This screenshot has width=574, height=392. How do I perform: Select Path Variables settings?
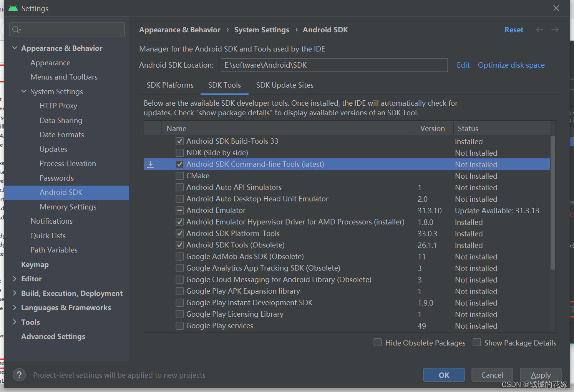[x=54, y=250]
